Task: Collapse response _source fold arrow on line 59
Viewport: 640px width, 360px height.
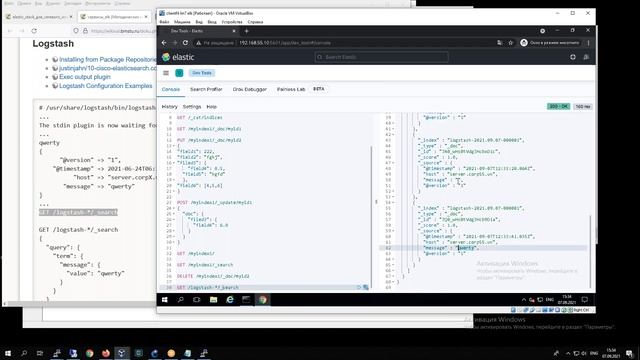Action: [x=393, y=231]
